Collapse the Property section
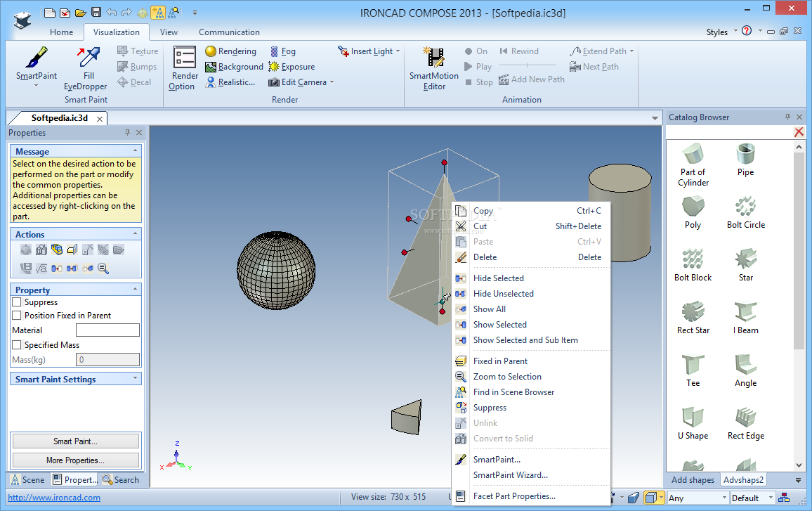The height and width of the screenshot is (511, 812). (x=135, y=289)
